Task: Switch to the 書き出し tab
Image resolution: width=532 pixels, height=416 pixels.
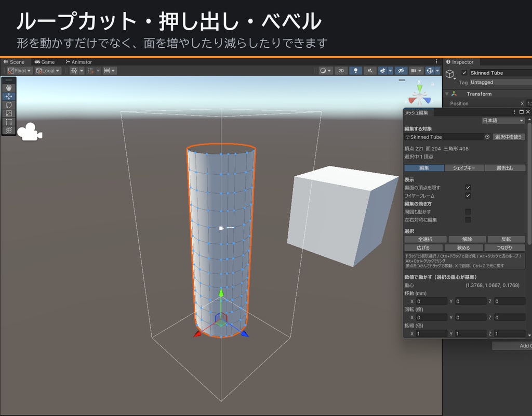Action: [x=505, y=168]
